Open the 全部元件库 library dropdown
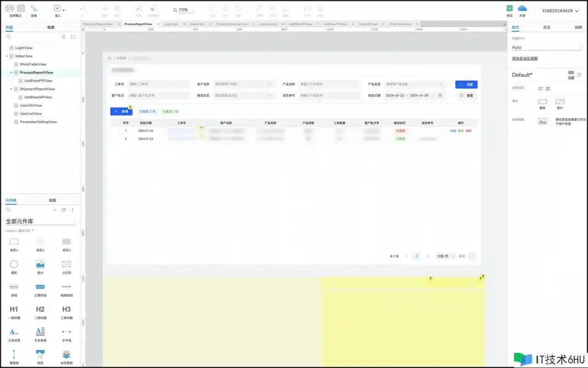The image size is (588, 368). 40,222
